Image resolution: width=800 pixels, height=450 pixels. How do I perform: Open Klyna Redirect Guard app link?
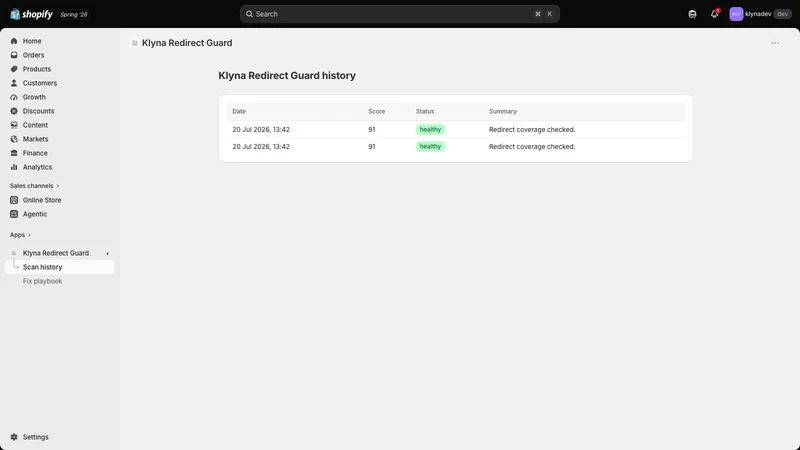point(56,253)
